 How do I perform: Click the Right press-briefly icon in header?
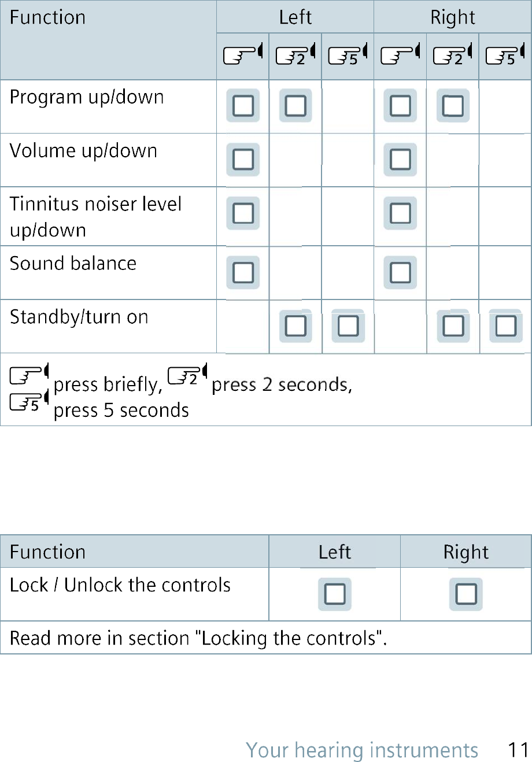400,56
